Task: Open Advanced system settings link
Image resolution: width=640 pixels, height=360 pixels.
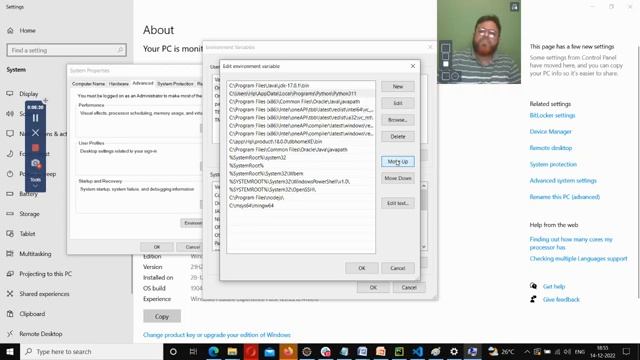Action: 563,181
